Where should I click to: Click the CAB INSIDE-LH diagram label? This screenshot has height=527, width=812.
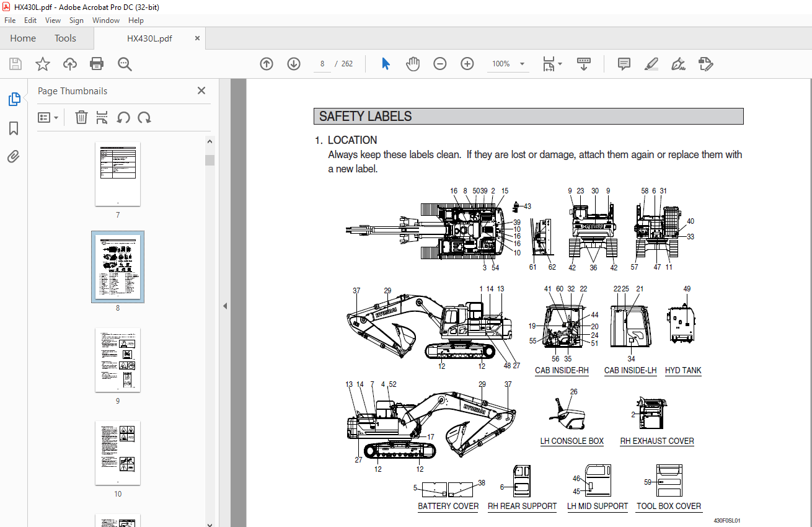click(x=630, y=371)
